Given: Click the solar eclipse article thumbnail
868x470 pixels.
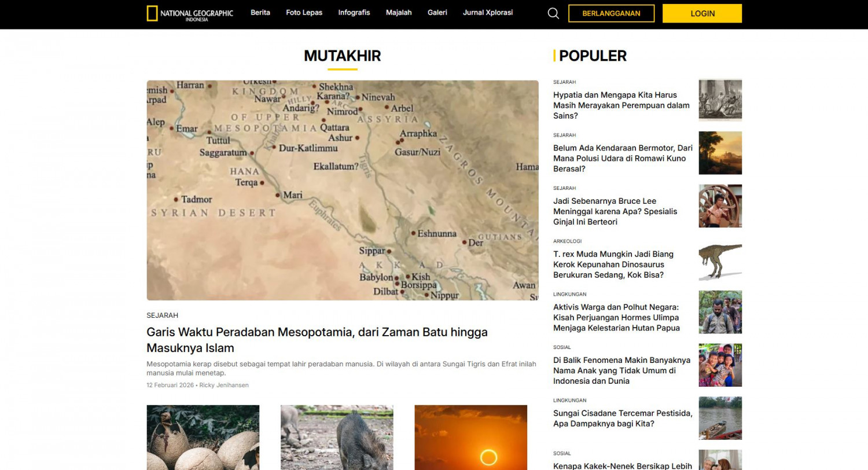Looking at the screenshot, I should tap(470, 438).
